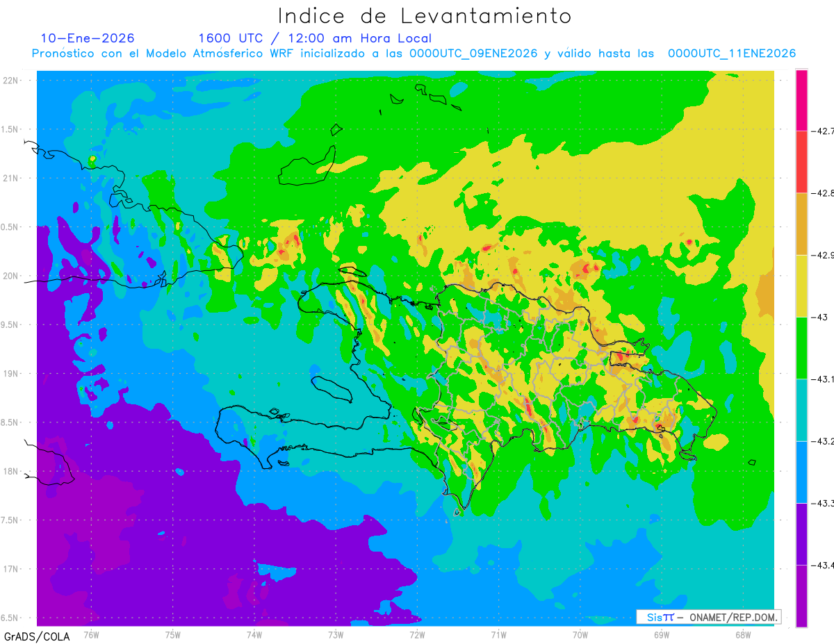Click the "-43.4" colorbar value

click(x=822, y=565)
